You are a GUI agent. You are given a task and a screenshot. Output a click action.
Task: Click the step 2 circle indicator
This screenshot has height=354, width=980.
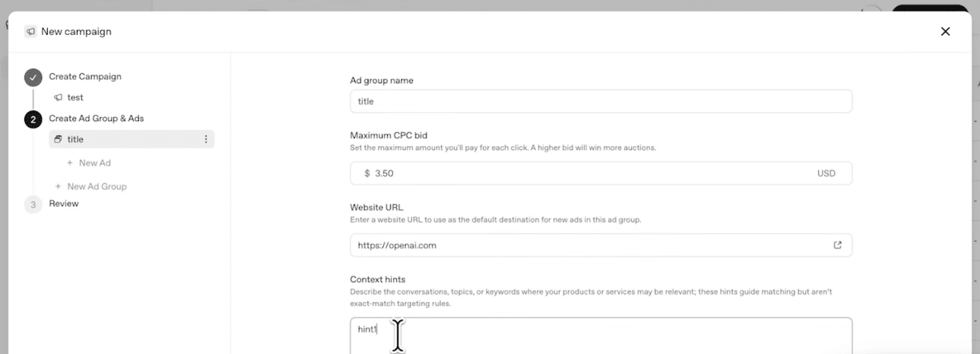pos(33,119)
